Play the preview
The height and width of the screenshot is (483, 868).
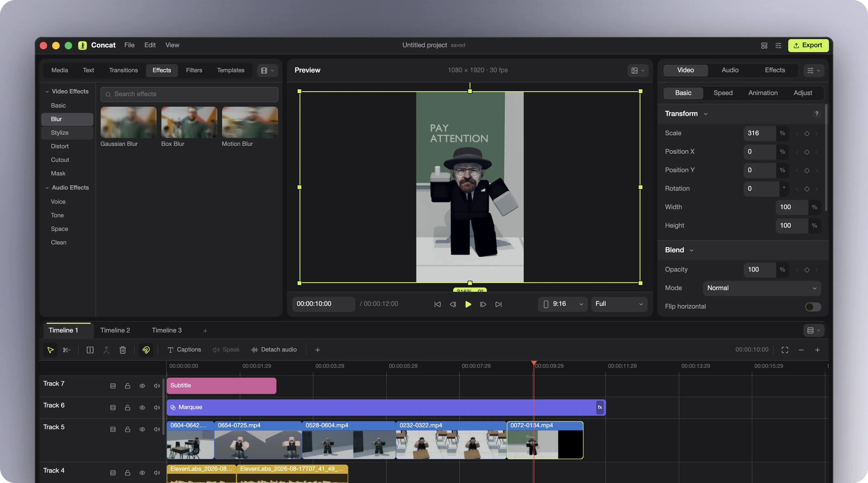(x=468, y=304)
